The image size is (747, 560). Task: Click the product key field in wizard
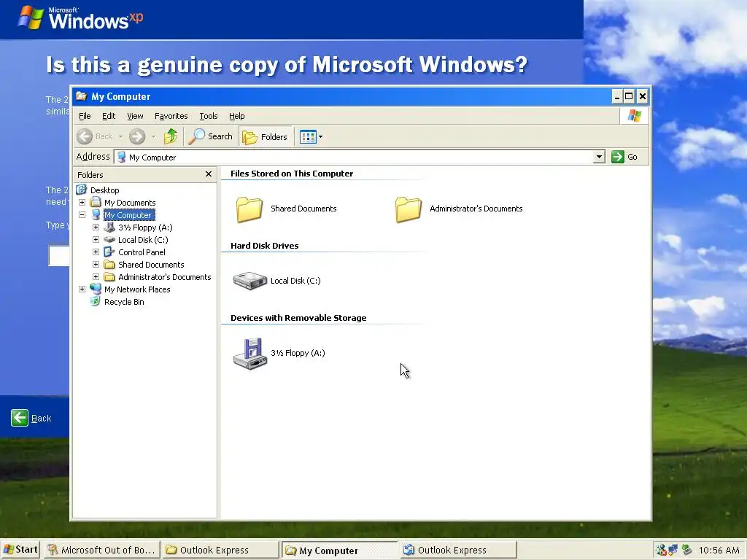59,256
